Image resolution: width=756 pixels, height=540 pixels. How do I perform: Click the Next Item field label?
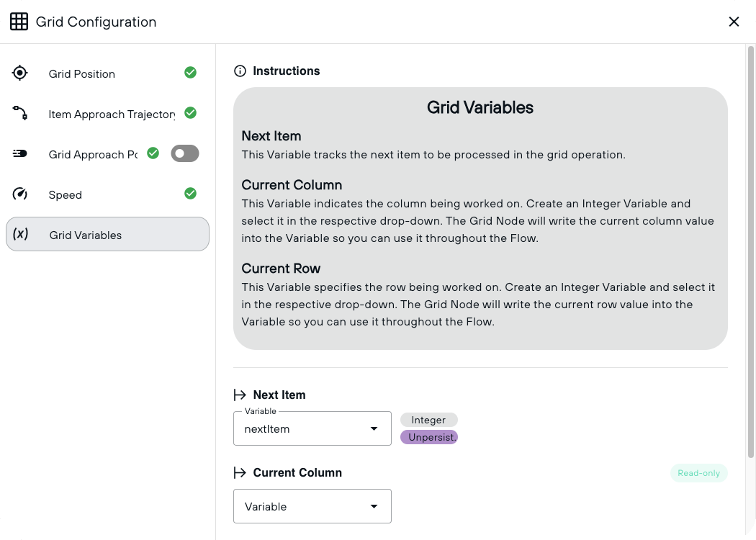279,395
